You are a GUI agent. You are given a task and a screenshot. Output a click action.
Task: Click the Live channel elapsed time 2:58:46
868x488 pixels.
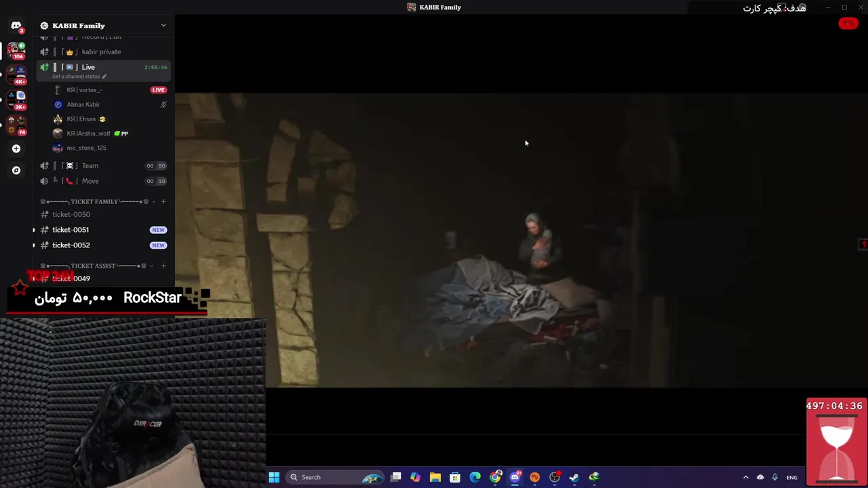(x=155, y=67)
